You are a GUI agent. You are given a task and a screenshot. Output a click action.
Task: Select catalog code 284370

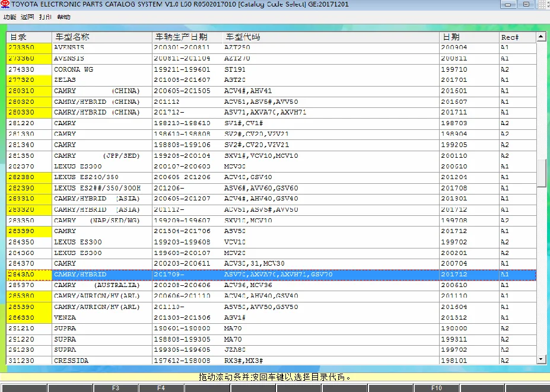pyautogui.click(x=22, y=263)
